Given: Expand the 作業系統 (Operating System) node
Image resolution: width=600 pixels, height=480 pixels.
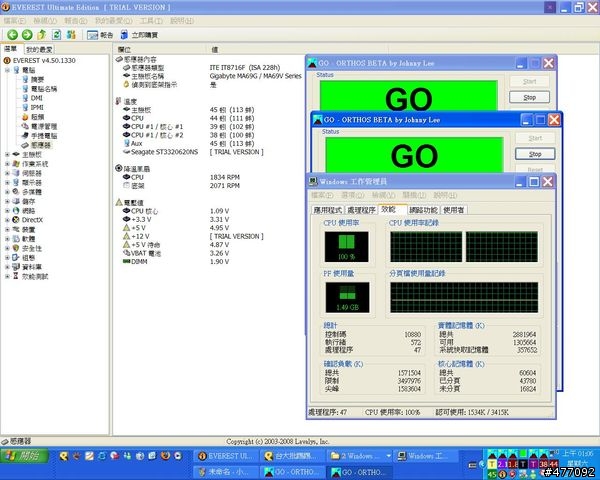Looking at the screenshot, I should click(7, 164).
